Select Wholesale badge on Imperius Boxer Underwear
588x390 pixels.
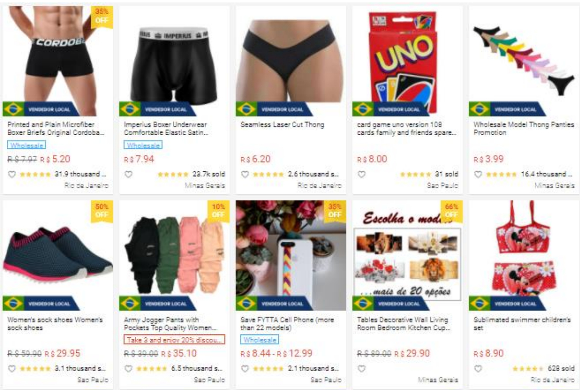143,145
